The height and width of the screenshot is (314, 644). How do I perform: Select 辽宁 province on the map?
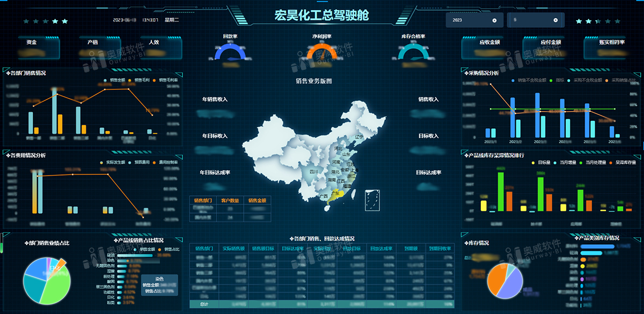point(359,137)
